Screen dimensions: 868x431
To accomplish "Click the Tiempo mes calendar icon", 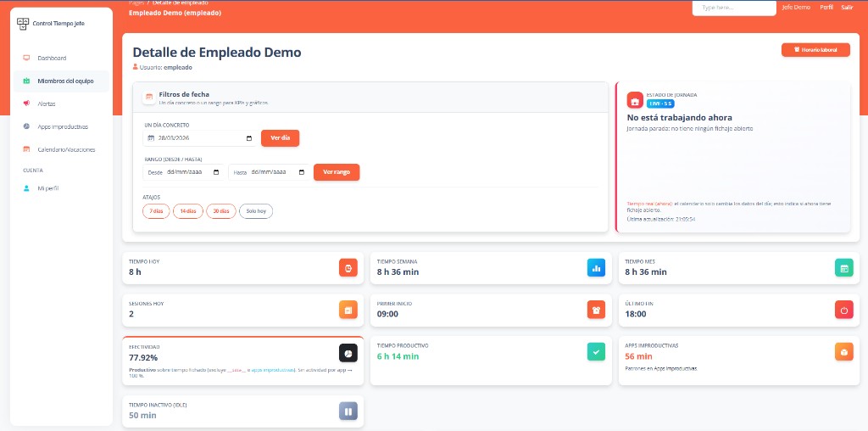I will [x=844, y=268].
